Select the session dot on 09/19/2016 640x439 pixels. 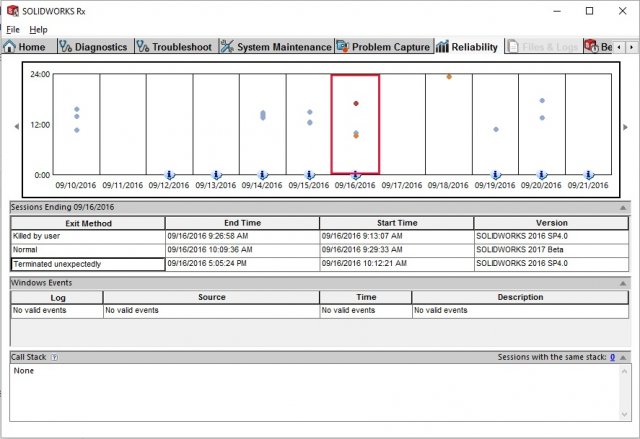[496, 129]
